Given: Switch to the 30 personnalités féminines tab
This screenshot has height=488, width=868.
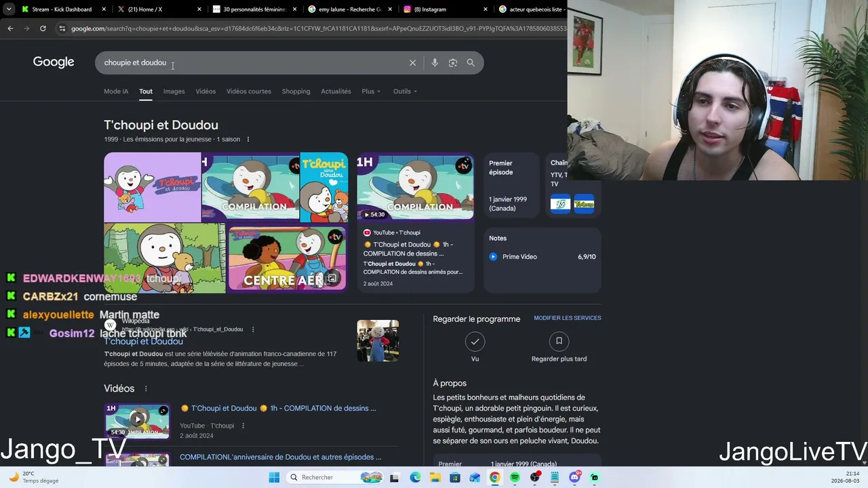Looking at the screenshot, I should coord(254,9).
